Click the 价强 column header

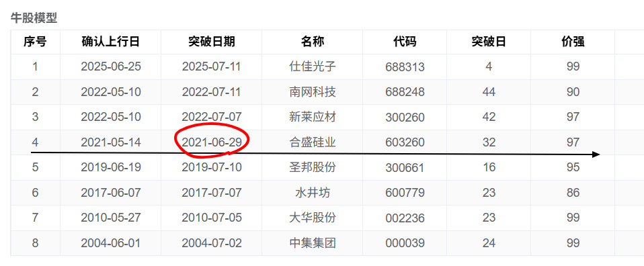click(573, 42)
